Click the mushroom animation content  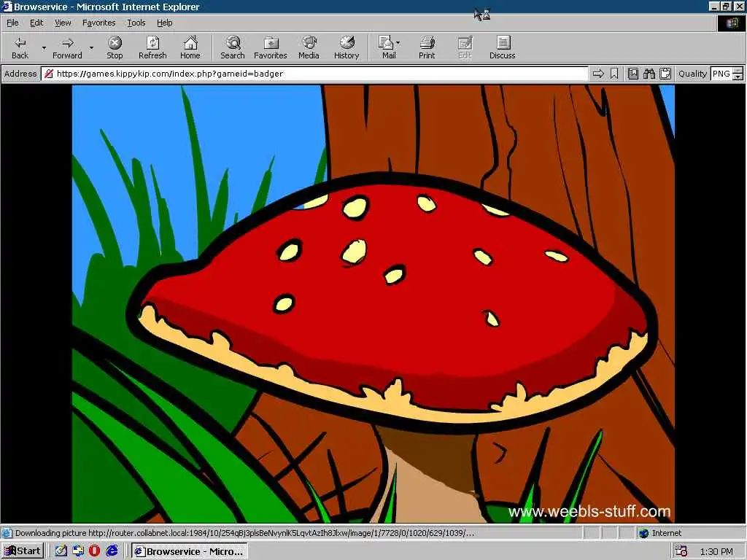373,304
